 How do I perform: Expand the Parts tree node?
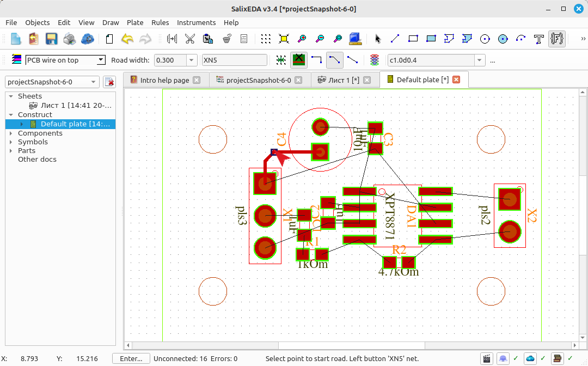[11, 151]
